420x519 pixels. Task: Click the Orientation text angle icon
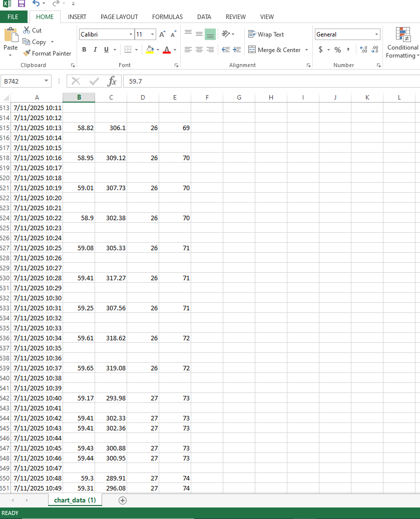226,34
